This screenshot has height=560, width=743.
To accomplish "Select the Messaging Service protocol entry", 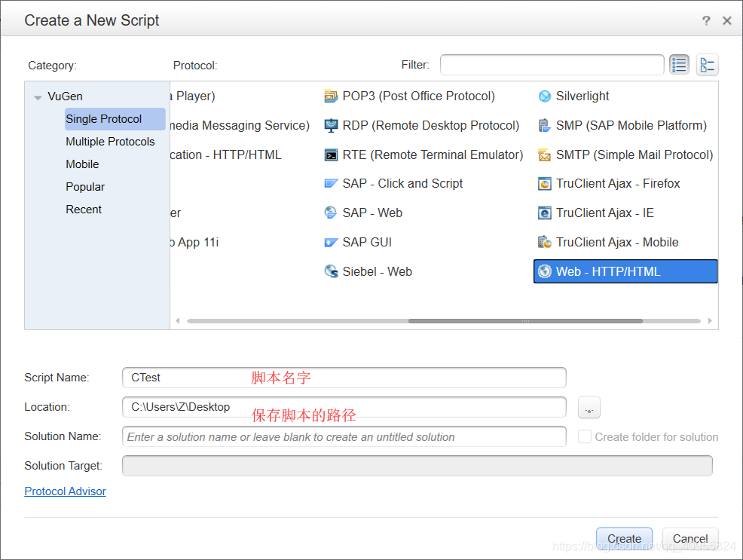I will tap(240, 126).
